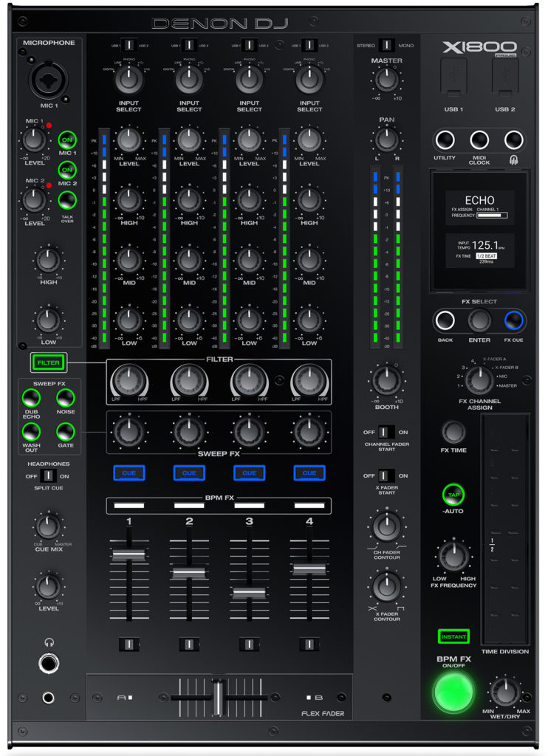Adjust the microphone HIGH EQ knob
Image resolution: width=548 pixels, height=756 pixels.
pos(48,261)
